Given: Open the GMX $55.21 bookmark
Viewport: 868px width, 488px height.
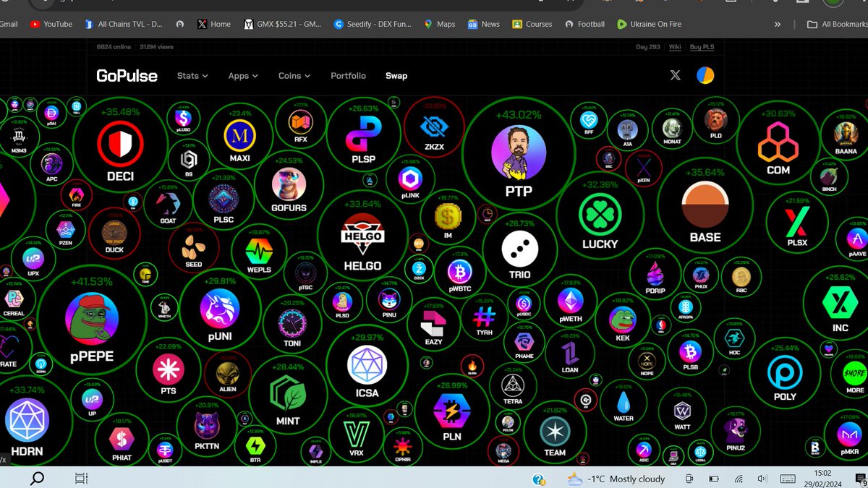Looking at the screenshot, I should (x=283, y=24).
